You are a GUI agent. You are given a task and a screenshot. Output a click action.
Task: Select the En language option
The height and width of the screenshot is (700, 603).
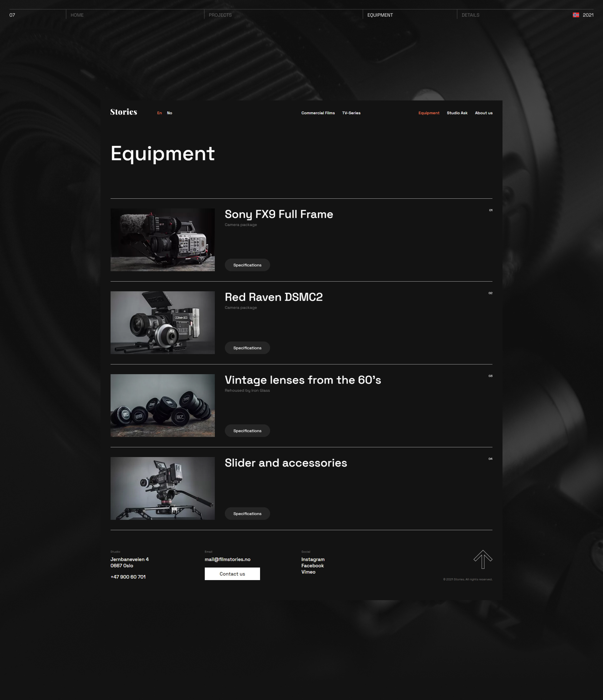tap(159, 113)
